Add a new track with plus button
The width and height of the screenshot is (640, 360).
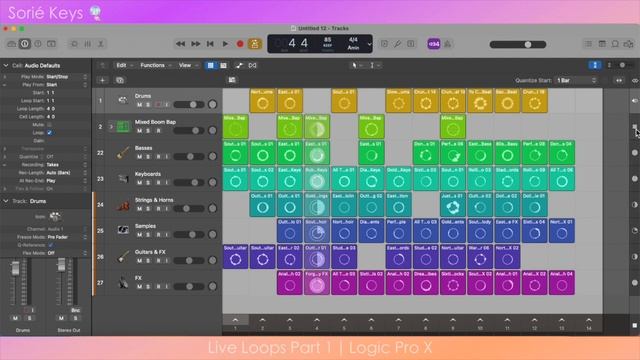click(102, 80)
